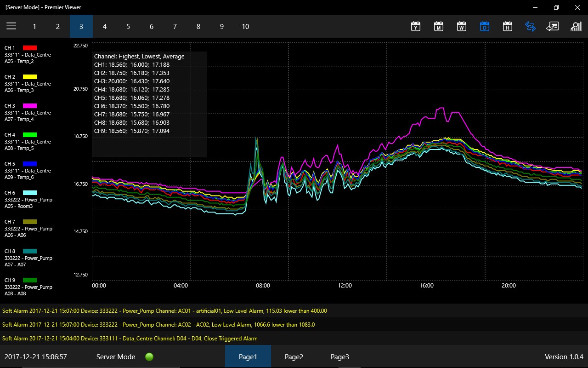Switch to monthly calendar view
Viewport: 588px width, 368px height.
tap(439, 26)
